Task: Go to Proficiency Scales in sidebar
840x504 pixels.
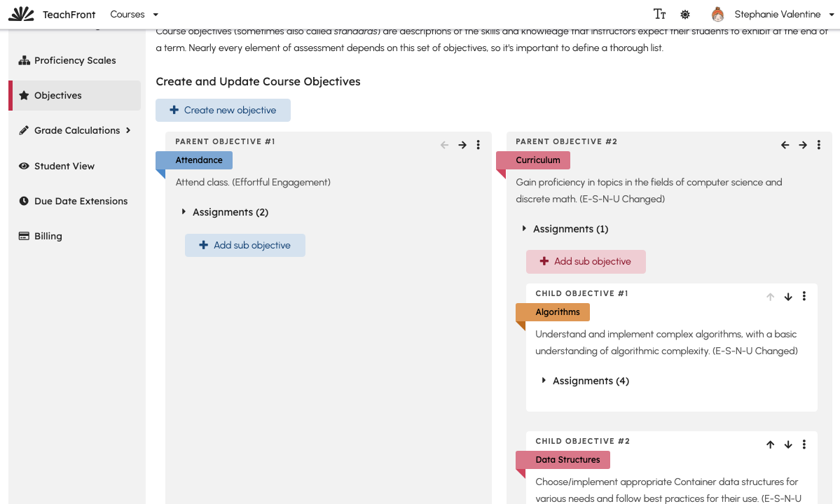Action: (x=75, y=60)
